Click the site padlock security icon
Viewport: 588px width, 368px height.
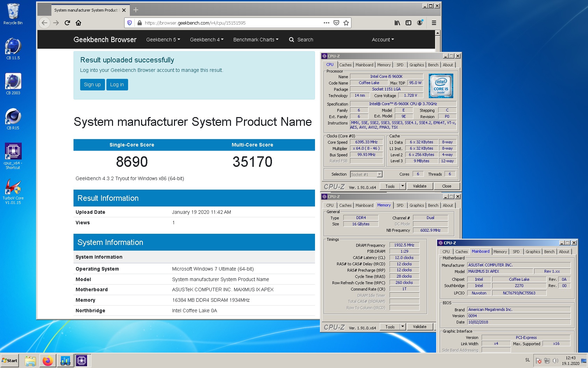[x=140, y=23]
